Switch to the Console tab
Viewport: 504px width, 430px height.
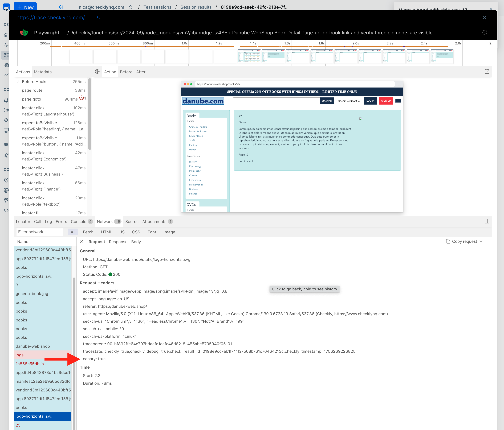pos(78,221)
